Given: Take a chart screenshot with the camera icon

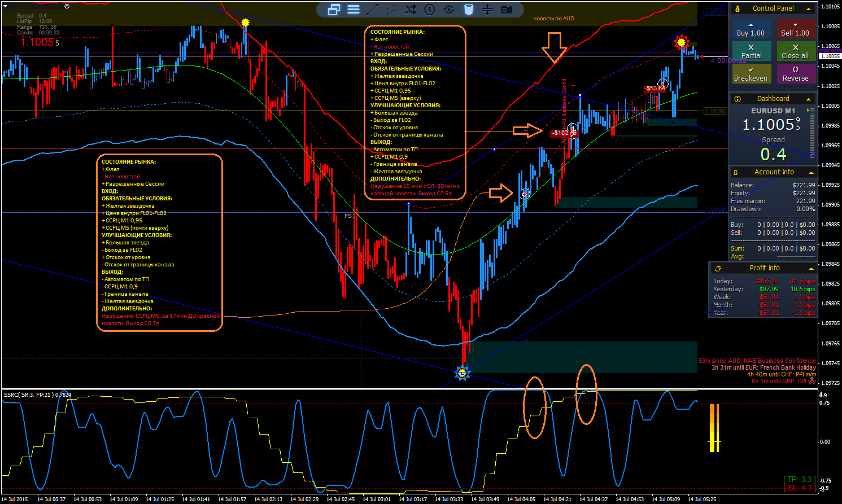Looking at the screenshot, I should (507, 10).
